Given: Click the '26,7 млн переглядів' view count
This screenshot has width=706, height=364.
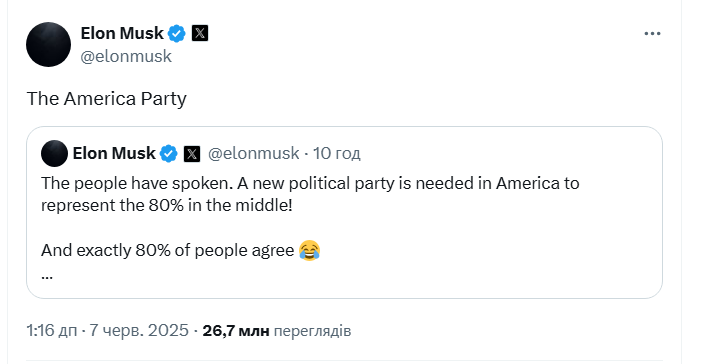Looking at the screenshot, I should [x=276, y=331].
